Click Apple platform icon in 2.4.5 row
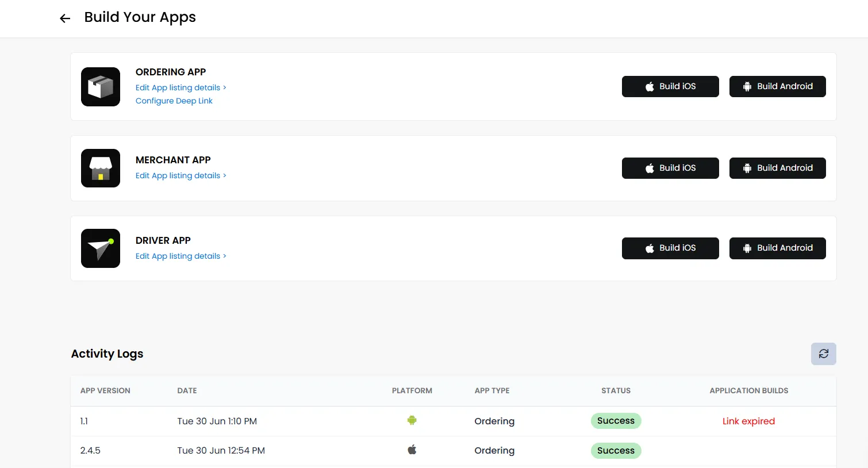Image resolution: width=868 pixels, height=468 pixels. coord(412,450)
